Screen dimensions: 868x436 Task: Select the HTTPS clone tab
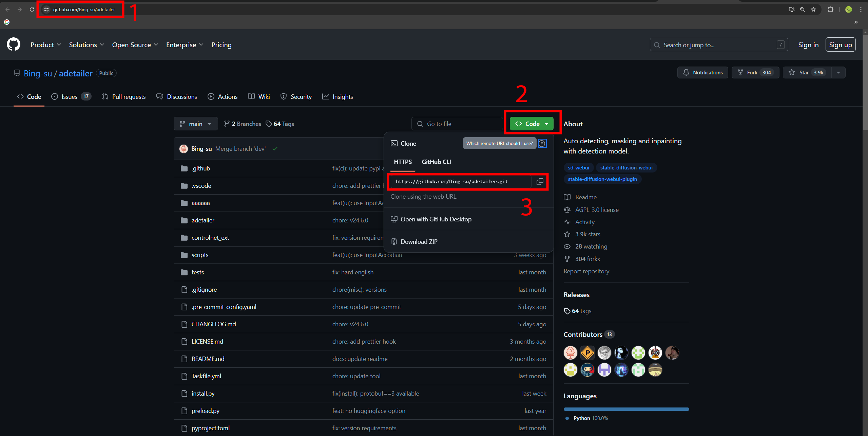[x=403, y=162]
